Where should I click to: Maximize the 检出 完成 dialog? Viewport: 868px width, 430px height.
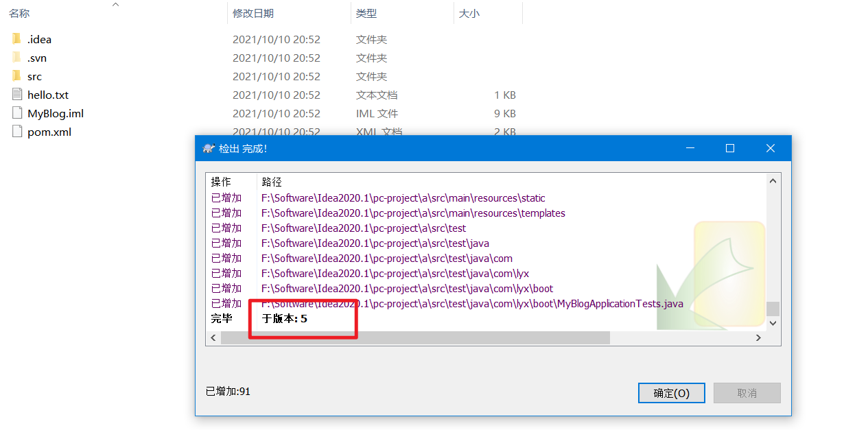click(x=730, y=148)
